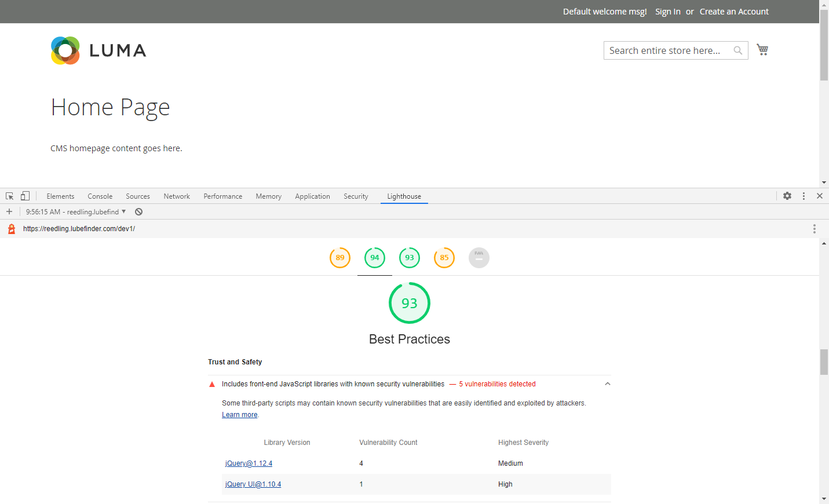Open the jQuery@1.12.4 library link
The width and height of the screenshot is (829, 504).
click(249, 463)
